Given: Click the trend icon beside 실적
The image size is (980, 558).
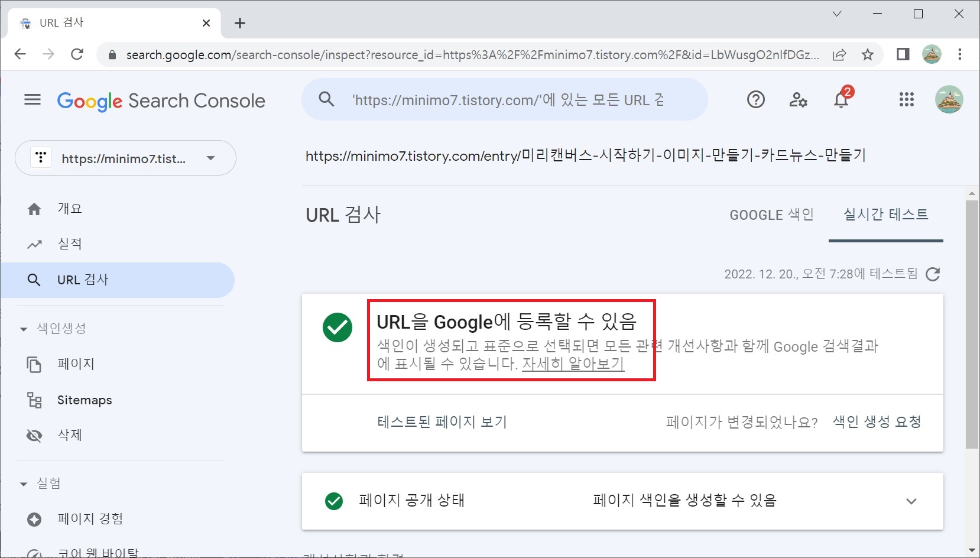Looking at the screenshot, I should click(34, 244).
